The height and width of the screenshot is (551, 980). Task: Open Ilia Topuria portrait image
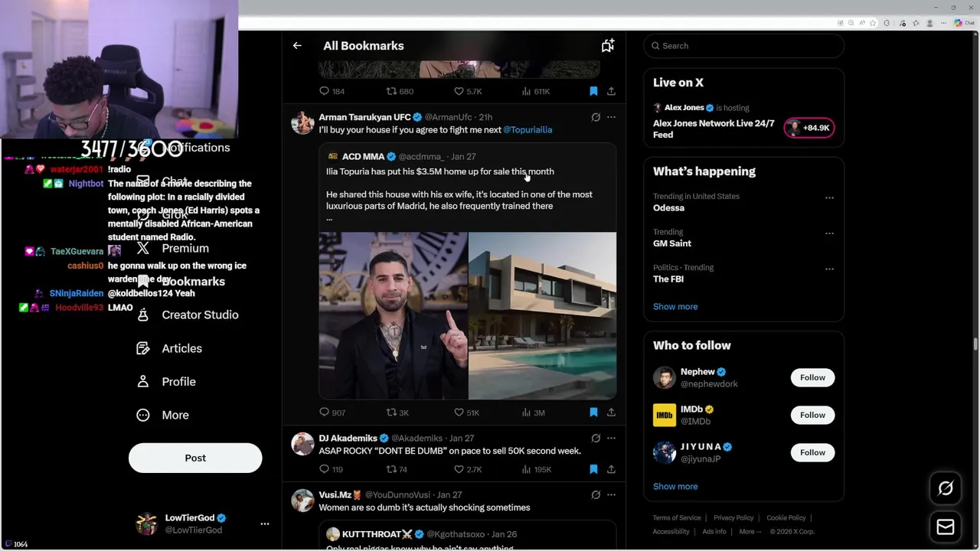tap(393, 316)
